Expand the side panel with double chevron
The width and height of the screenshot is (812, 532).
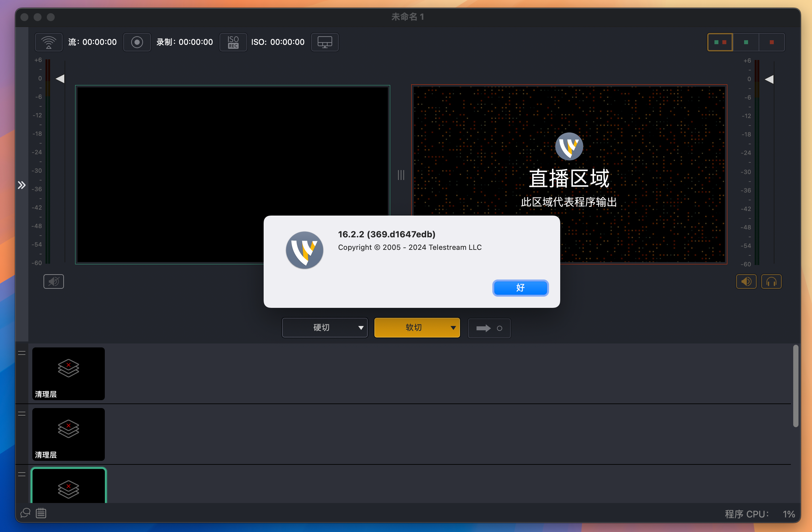click(x=22, y=185)
